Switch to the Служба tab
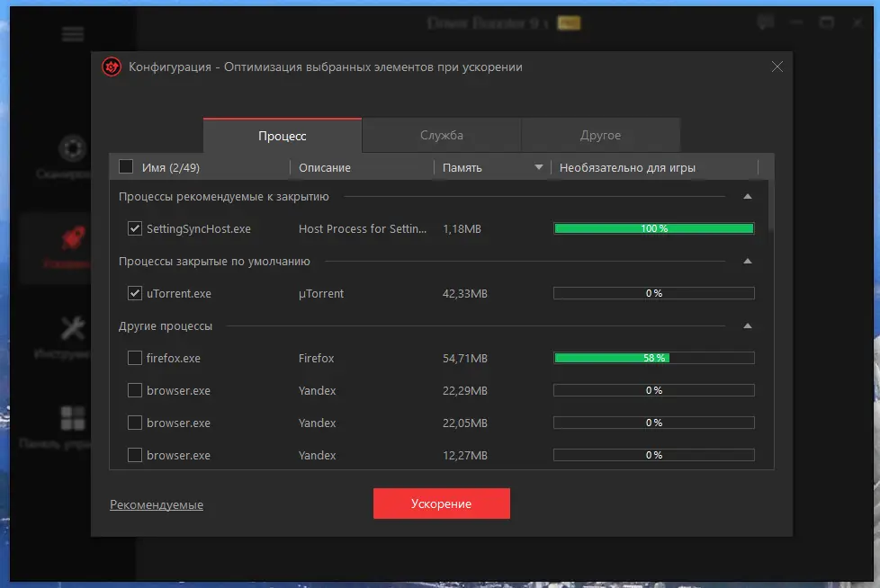This screenshot has height=588, width=880. coord(442,135)
